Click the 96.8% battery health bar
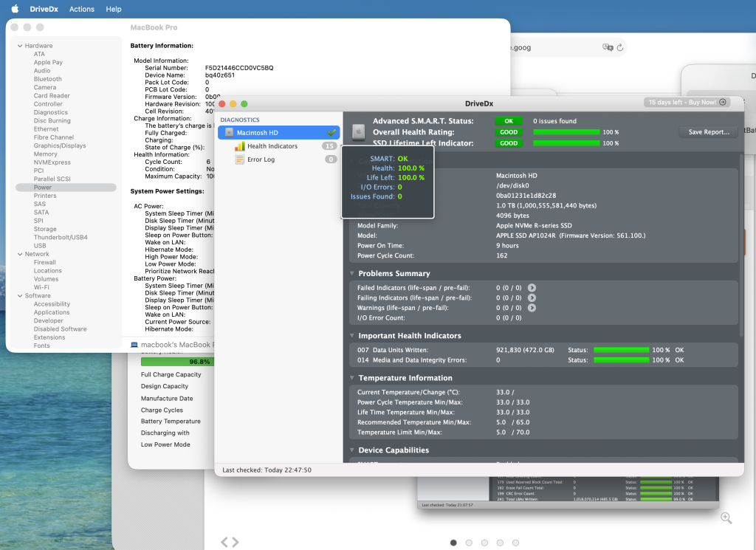 tap(177, 362)
